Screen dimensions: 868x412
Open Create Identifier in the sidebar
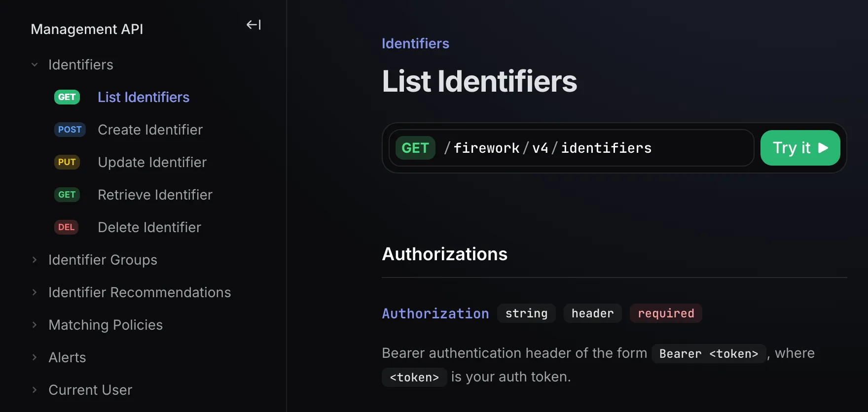coord(150,130)
